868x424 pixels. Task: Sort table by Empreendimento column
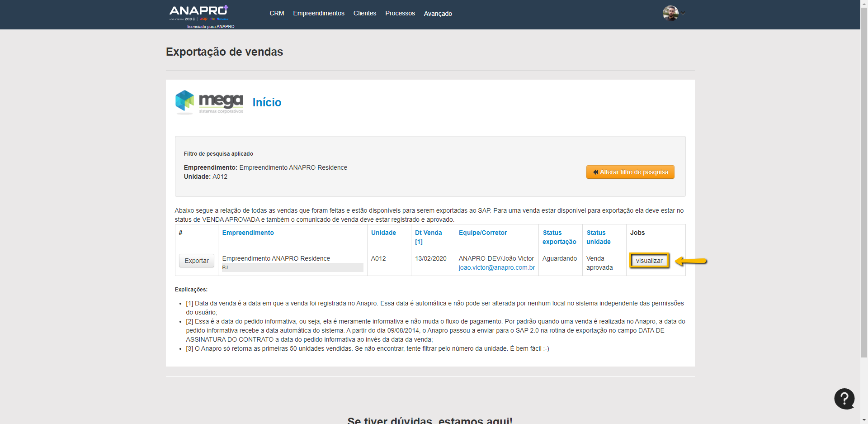(x=248, y=233)
